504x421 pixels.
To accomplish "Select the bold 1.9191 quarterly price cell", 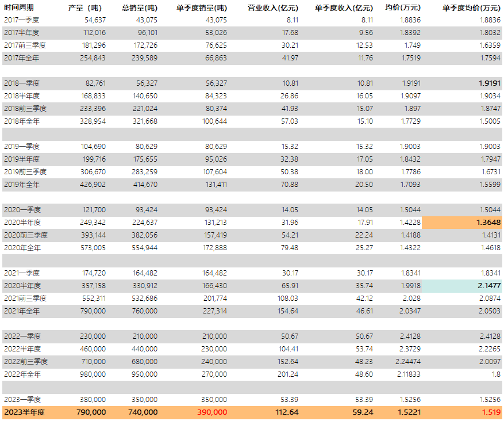I will (x=490, y=83).
